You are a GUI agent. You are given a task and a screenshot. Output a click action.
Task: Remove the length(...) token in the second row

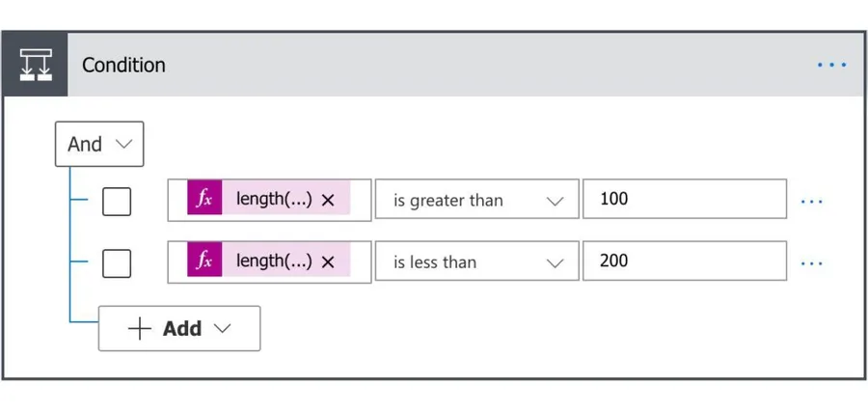pyautogui.click(x=328, y=261)
